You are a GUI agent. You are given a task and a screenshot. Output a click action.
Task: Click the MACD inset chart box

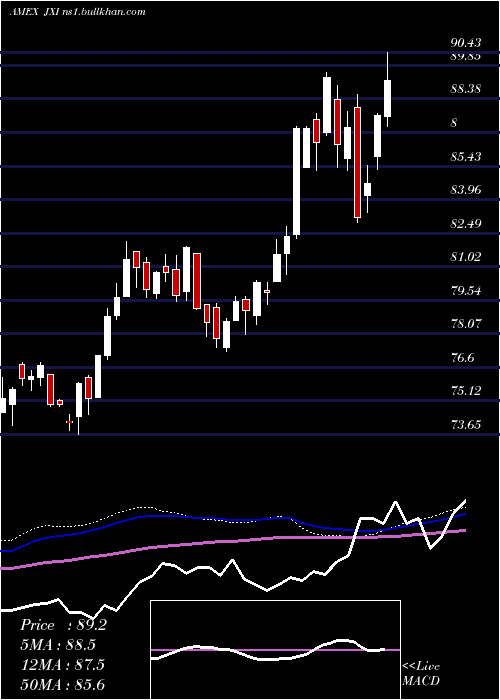[275, 650]
